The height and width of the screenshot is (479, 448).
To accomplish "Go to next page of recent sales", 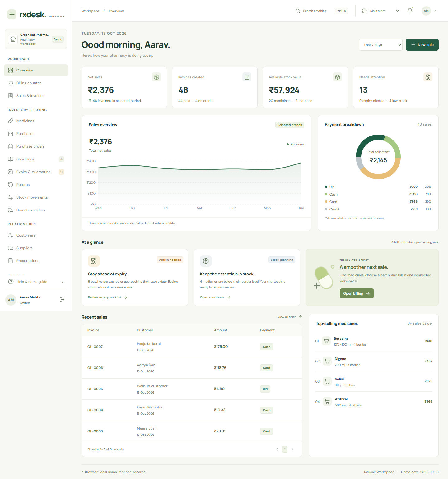I will pos(292,449).
